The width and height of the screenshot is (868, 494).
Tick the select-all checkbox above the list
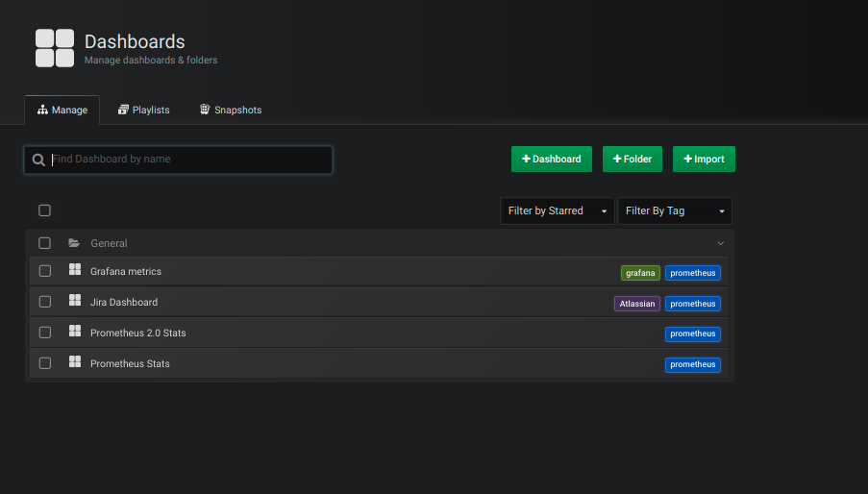[x=45, y=210]
